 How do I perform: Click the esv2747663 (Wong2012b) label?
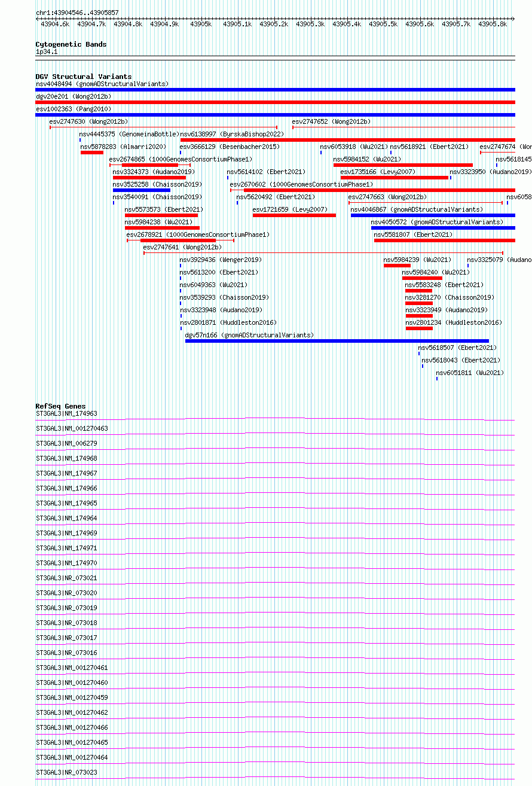click(387, 197)
